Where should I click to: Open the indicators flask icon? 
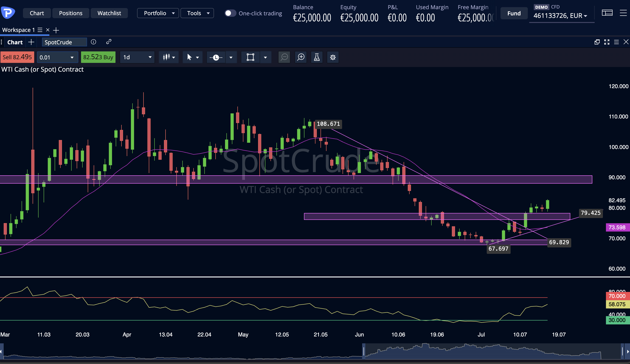317,57
